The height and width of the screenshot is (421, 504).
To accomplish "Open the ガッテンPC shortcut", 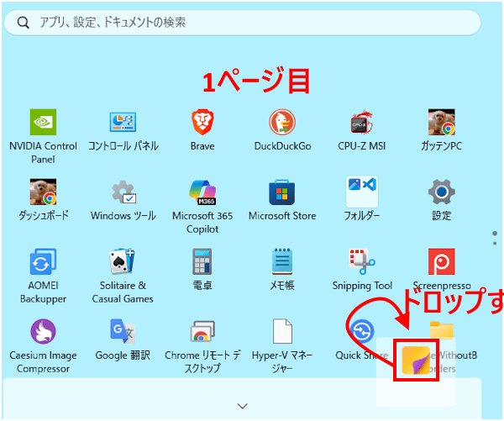I will point(442,122).
